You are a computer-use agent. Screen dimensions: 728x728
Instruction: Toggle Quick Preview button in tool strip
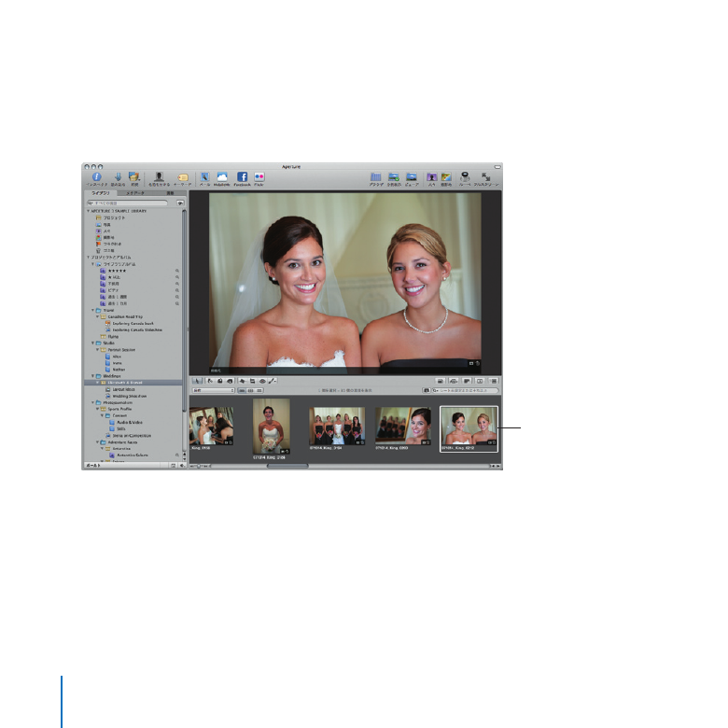454,381
